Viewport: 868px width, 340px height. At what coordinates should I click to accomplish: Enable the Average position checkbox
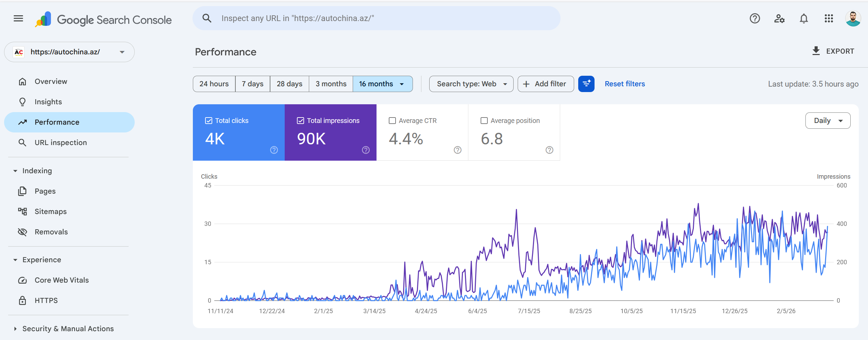pyautogui.click(x=484, y=121)
